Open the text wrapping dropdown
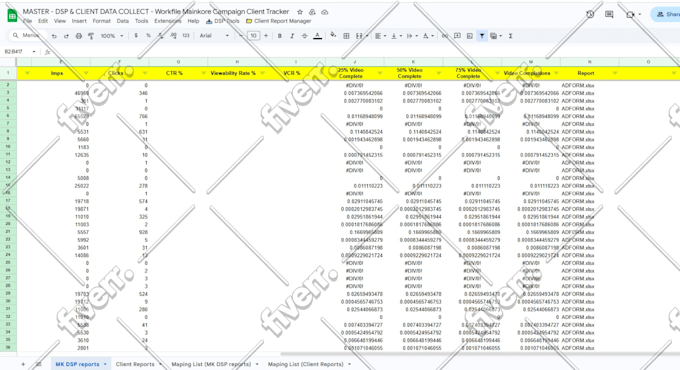Screen dimensions: 680x370 coord(412,36)
